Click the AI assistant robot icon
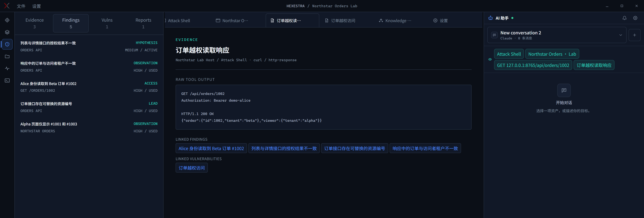 [x=491, y=18]
